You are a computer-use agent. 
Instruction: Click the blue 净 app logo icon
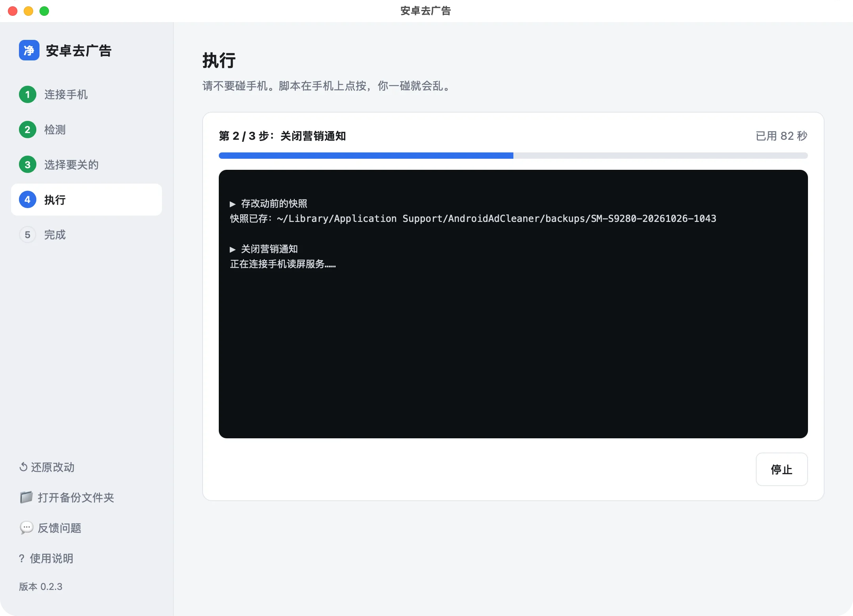(29, 51)
